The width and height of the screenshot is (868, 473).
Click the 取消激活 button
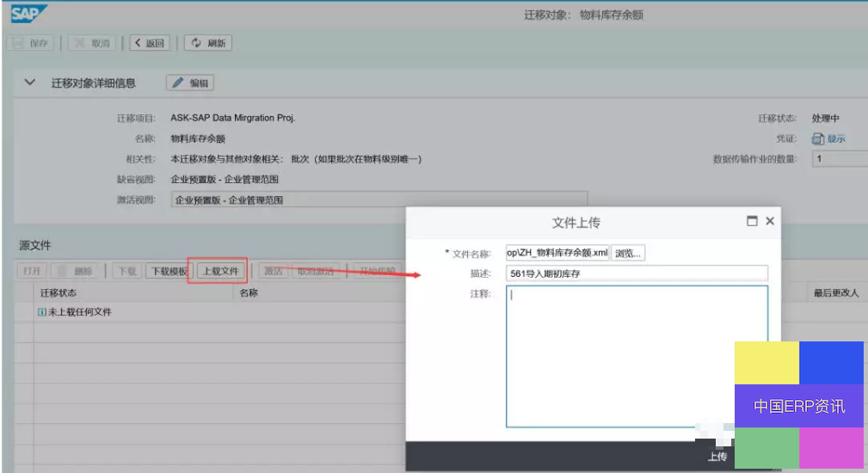pyautogui.click(x=316, y=271)
